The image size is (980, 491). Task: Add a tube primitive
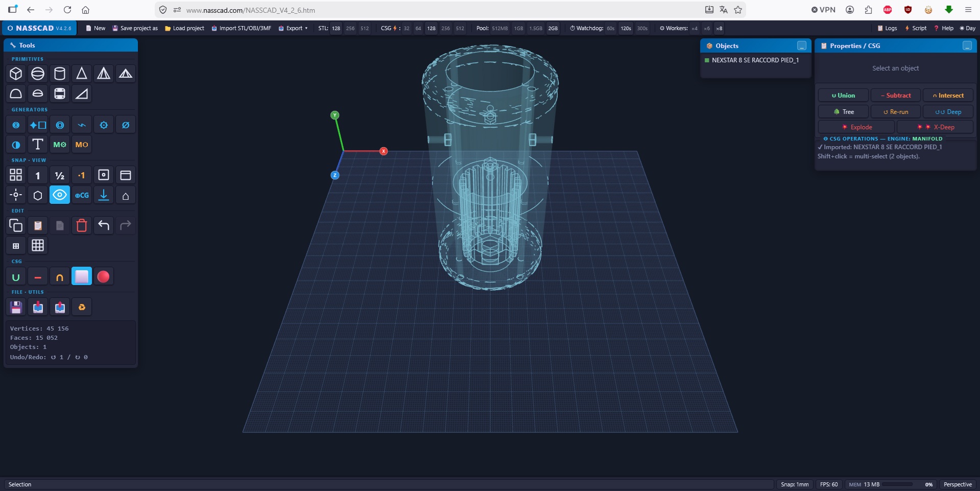[x=60, y=93]
